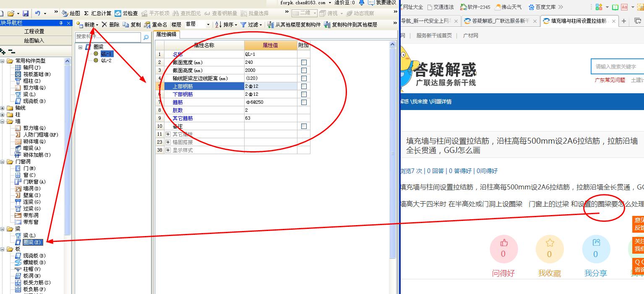Click the navigation expand-all plus icon
644x294 pixels.
point(3,52)
